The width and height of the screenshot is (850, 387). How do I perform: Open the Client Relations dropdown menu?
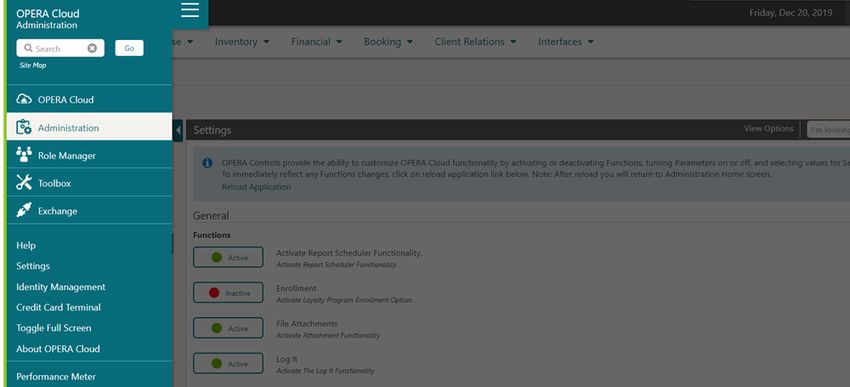point(475,42)
